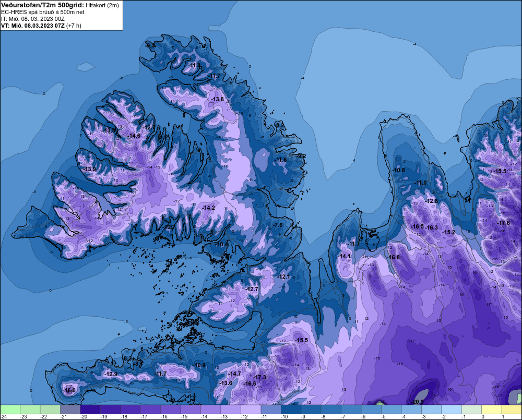Click the title 'Veðurstofan/T2m 500grid:'
Viewport: 522px width, 420px height.
42,5
